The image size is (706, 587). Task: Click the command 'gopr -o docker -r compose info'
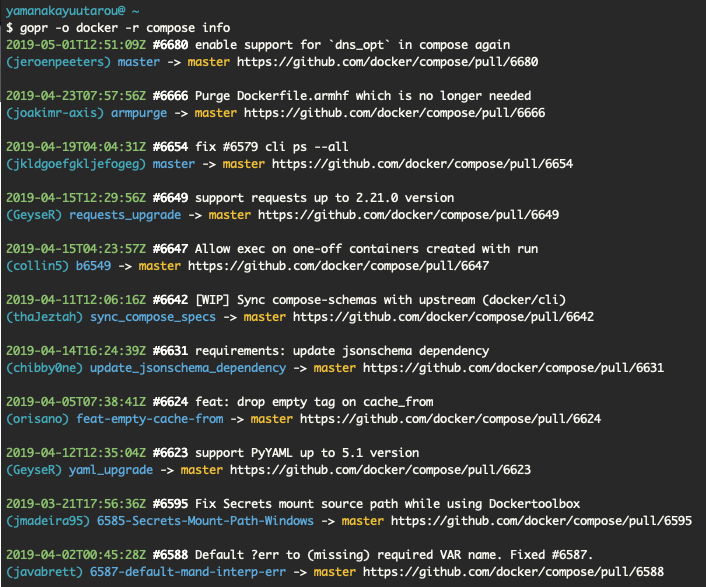pyautogui.click(x=125, y=28)
